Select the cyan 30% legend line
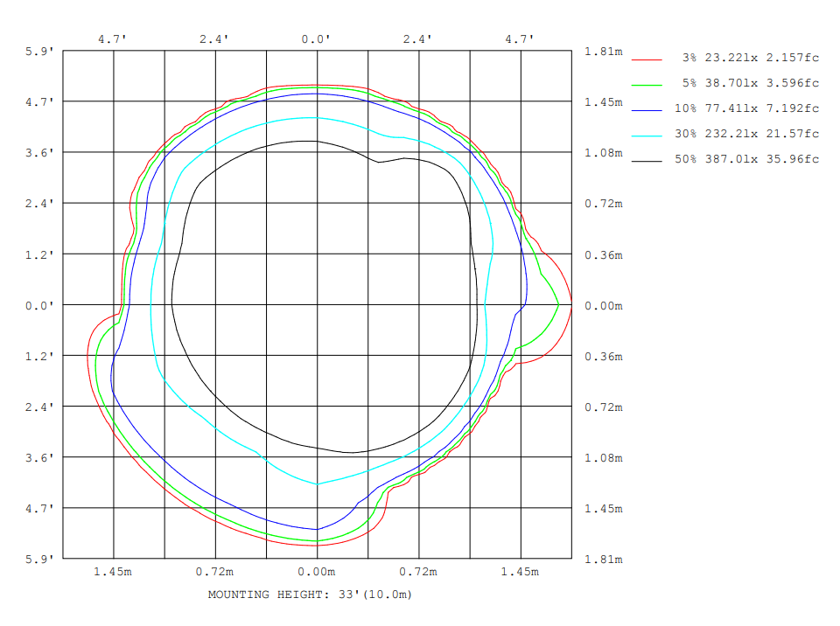Screen dimensions: 840x626 (647, 136)
